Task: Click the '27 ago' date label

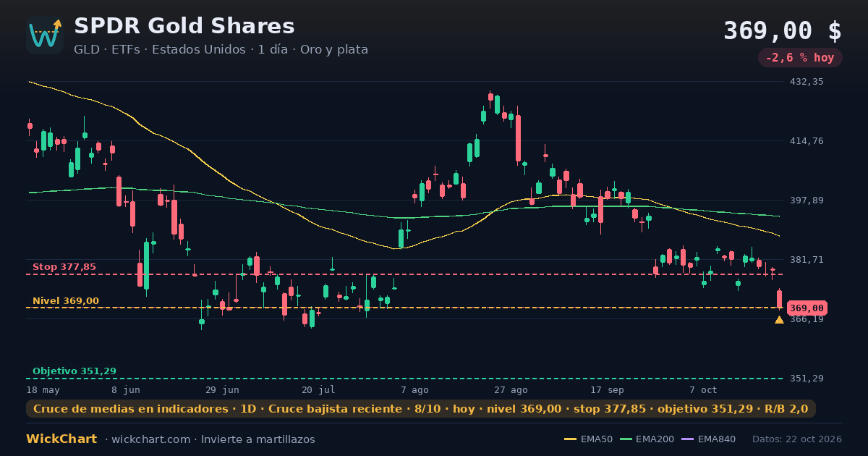Action: click(x=511, y=389)
